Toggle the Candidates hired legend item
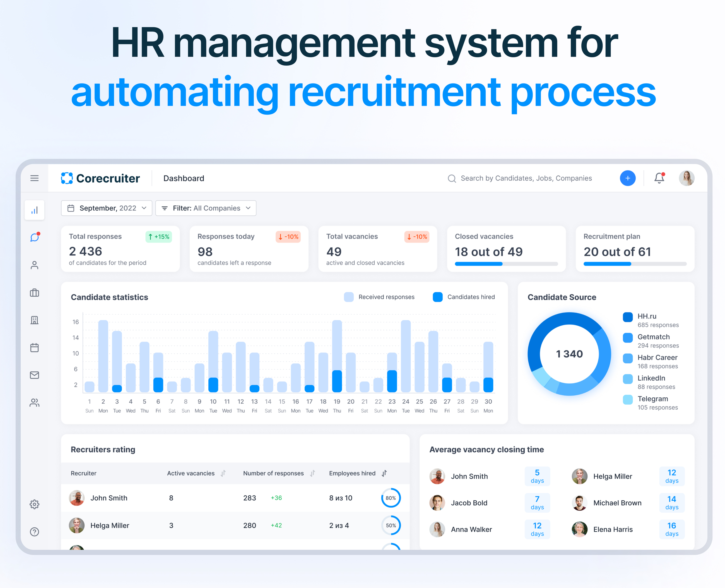725x588 pixels. [x=464, y=297]
